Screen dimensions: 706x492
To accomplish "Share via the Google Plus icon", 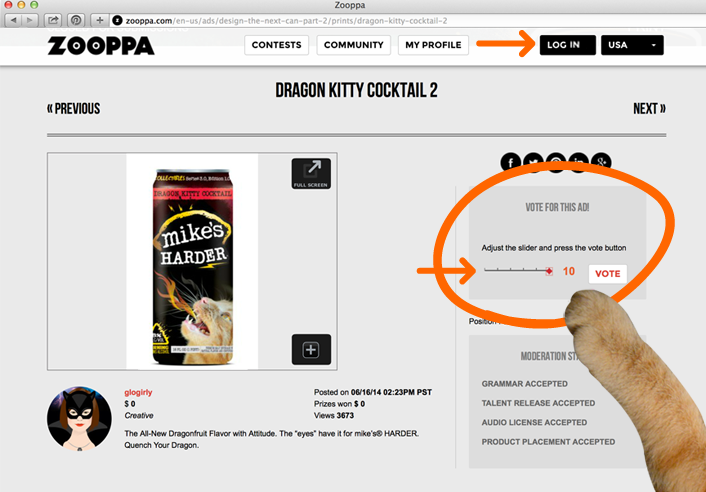I will (602, 162).
